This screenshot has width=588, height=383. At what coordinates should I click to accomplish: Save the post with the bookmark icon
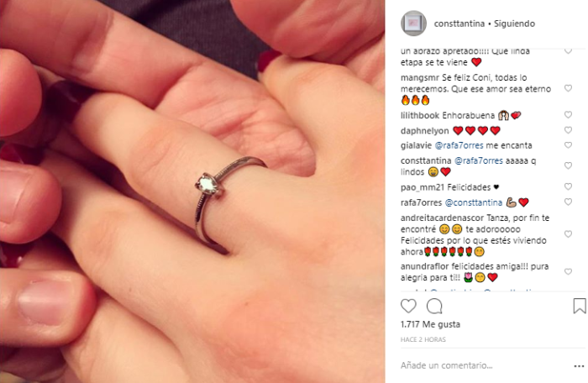click(580, 306)
